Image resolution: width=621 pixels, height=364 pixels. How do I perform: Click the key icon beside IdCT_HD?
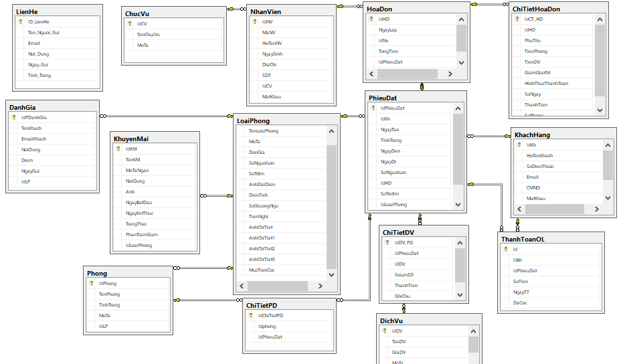[517, 19]
